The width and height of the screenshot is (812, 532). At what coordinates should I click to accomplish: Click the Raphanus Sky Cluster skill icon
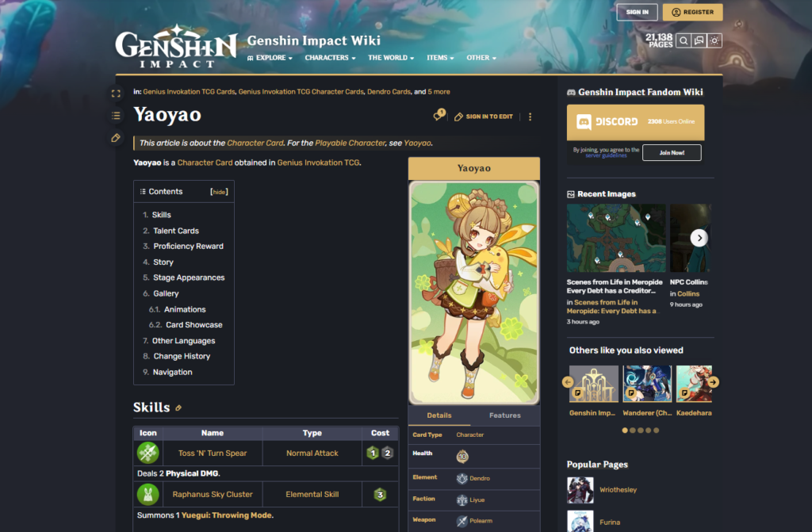[x=147, y=494]
